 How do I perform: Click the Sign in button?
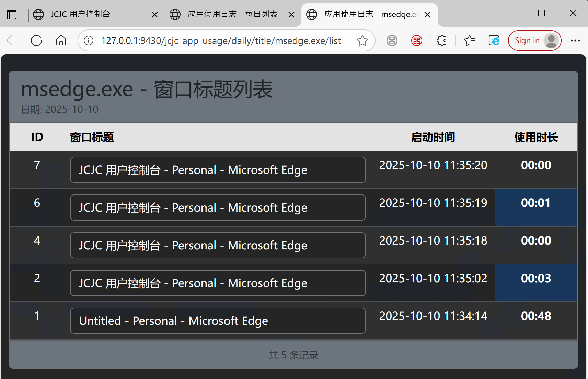[x=534, y=40]
